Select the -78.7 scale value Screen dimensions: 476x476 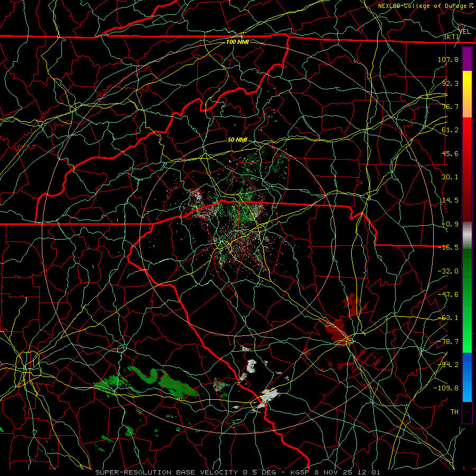(448, 342)
